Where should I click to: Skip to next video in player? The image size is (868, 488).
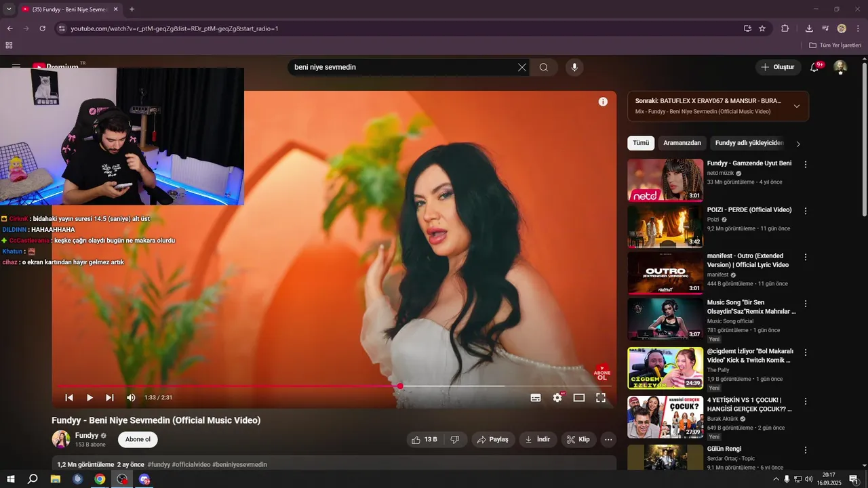[x=110, y=398]
